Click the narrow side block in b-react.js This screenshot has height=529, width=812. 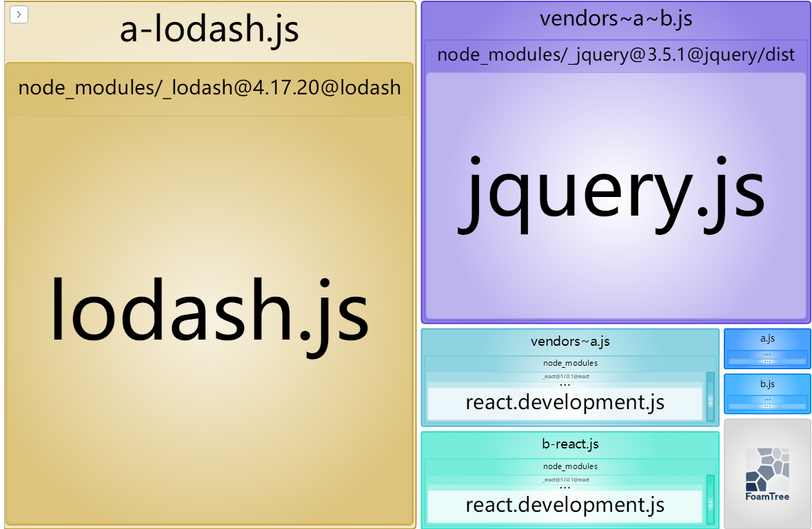[711, 499]
